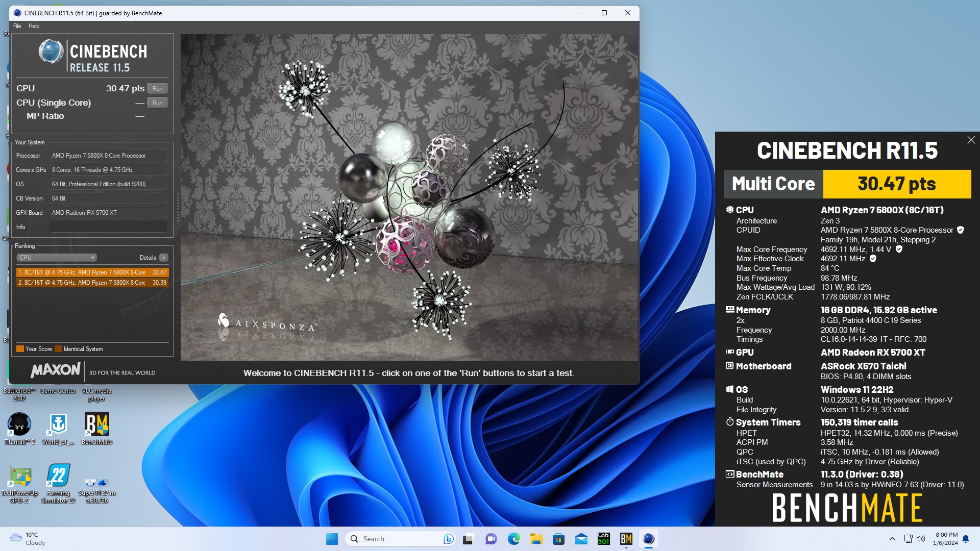Screen dimensions: 980x551
Task: Click the Maxon logo in Cinebench
Action: pyautogui.click(x=55, y=370)
